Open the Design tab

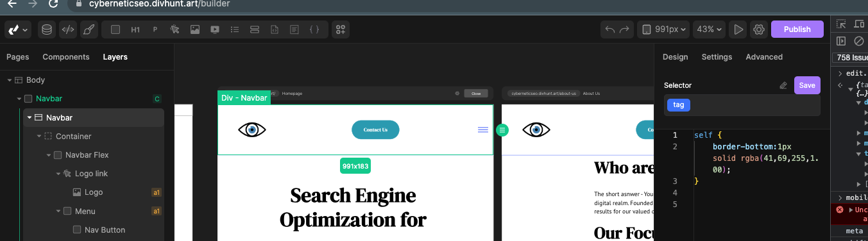[x=676, y=57]
